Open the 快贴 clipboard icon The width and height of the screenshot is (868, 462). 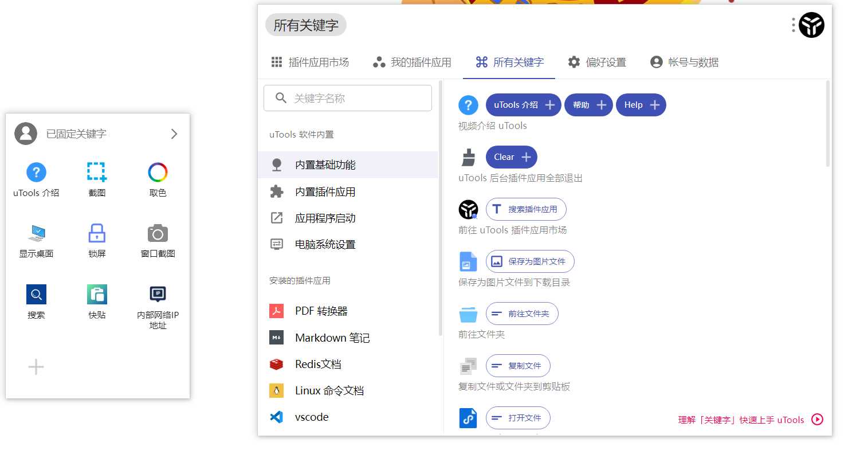(x=97, y=294)
